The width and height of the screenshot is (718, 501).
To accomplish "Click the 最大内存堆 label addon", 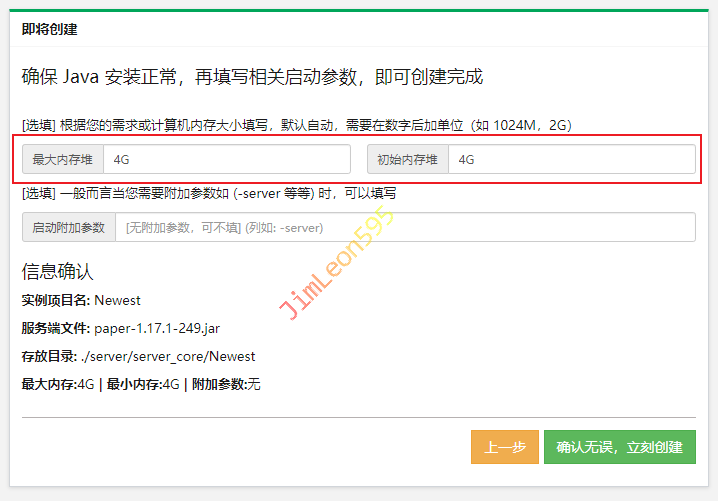I will [63, 159].
